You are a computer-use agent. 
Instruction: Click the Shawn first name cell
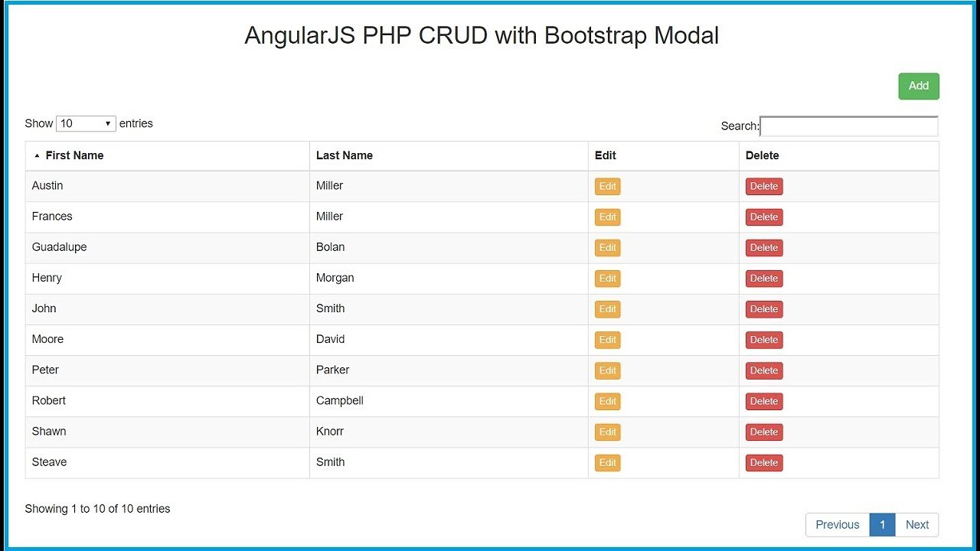168,432
